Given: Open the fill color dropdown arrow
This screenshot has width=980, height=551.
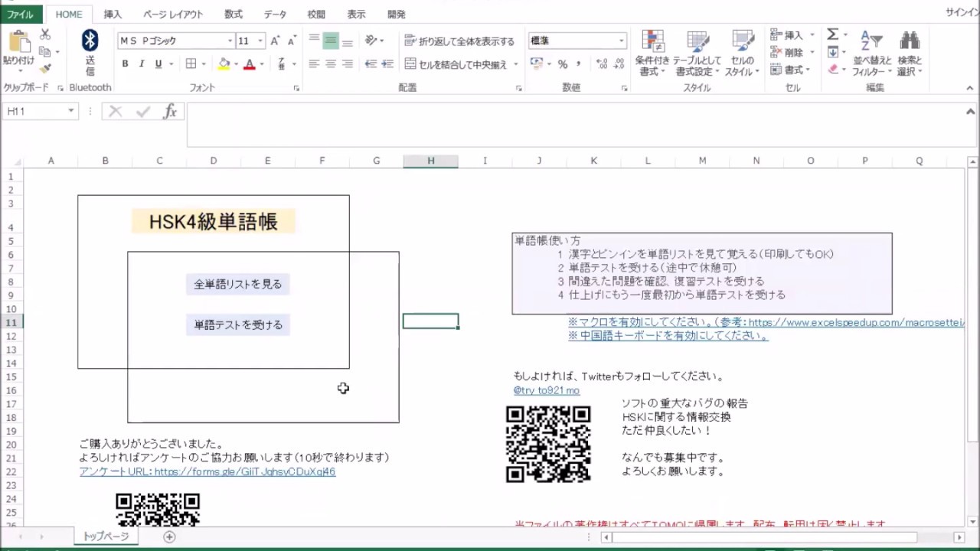Looking at the screenshot, I should pos(236,64).
